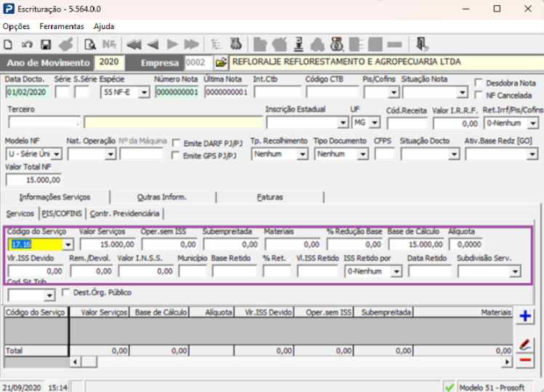Remove service row with red minus button
Screen dimensions: 544x392
click(x=525, y=360)
